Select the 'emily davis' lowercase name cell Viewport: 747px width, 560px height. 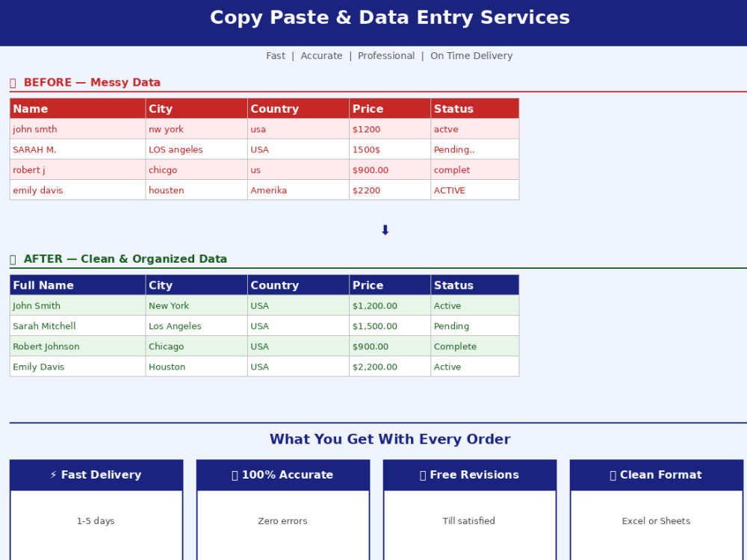coord(78,190)
